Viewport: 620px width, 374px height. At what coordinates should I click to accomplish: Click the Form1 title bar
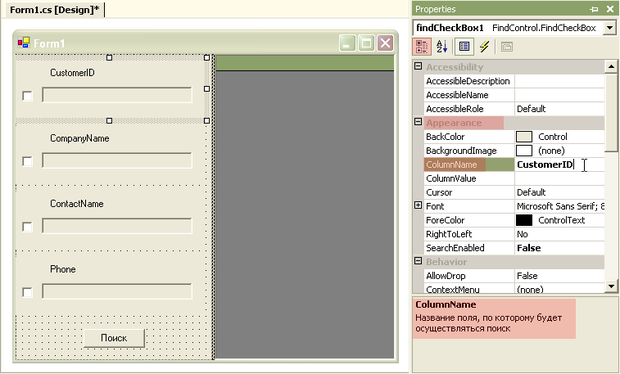[206, 43]
